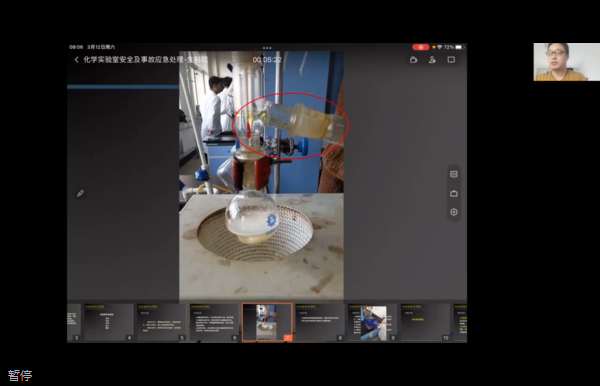Tap the Wi-Fi status icon
Screen dimensions: 600x386
point(440,47)
